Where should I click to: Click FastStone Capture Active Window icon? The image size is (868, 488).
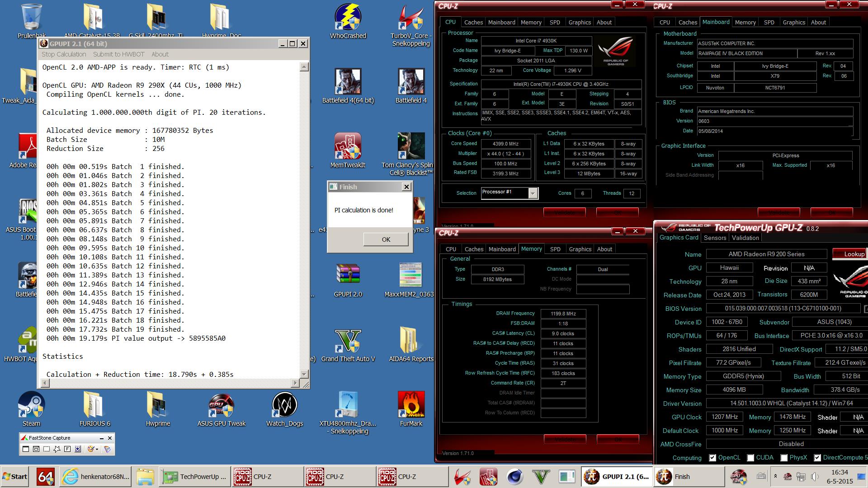26,449
